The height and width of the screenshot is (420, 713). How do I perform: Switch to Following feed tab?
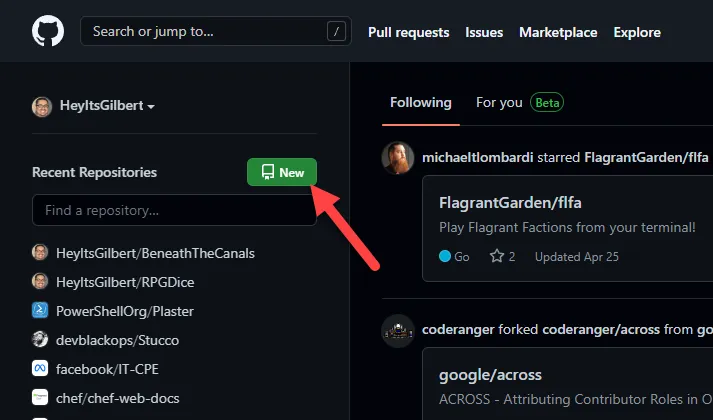tap(421, 103)
